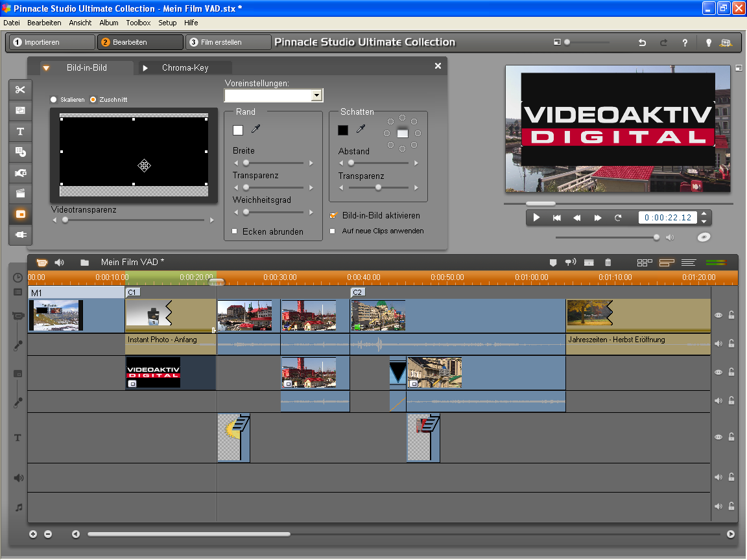Open the help question mark icon
Screen dimensions: 747x560
point(685,43)
